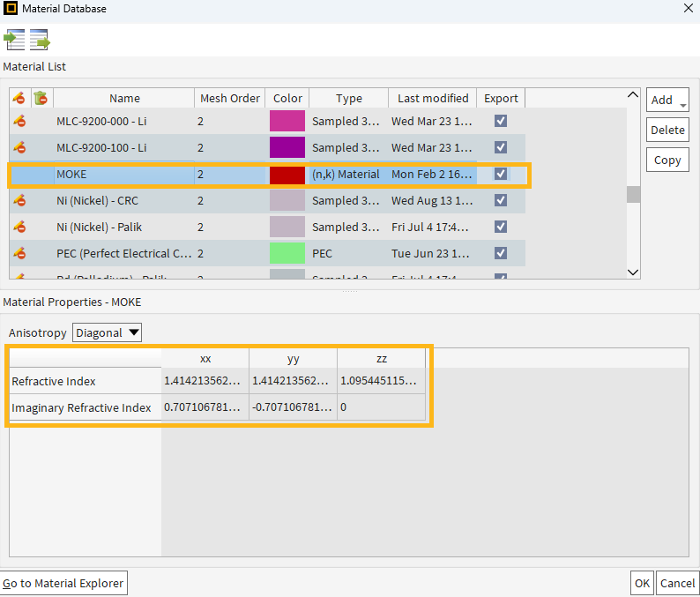This screenshot has width=700, height=597.
Task: Delete the selected material
Action: tap(667, 130)
